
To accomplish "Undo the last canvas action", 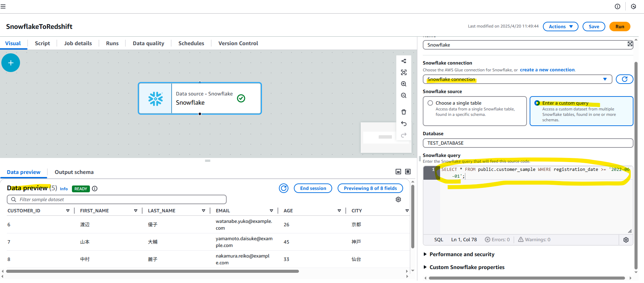I will 404,124.
